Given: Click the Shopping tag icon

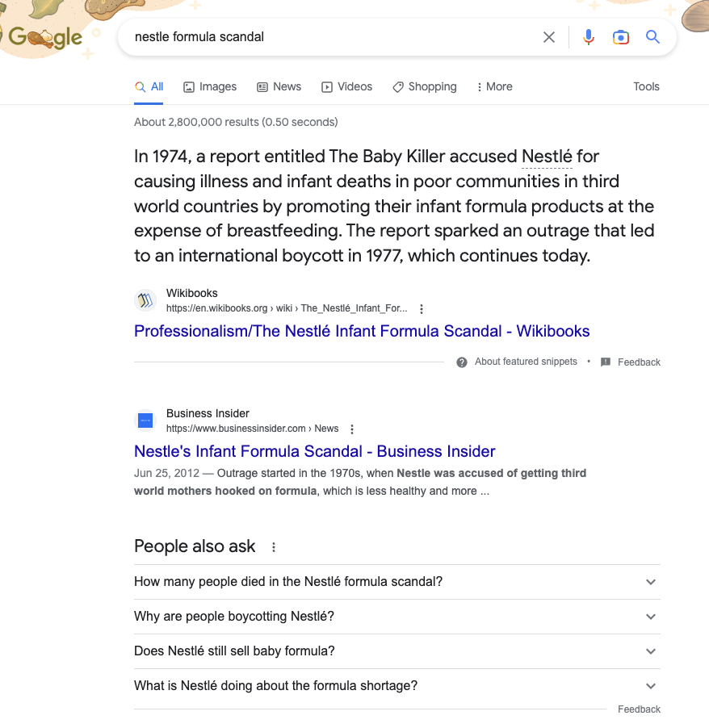Looking at the screenshot, I should tap(397, 86).
